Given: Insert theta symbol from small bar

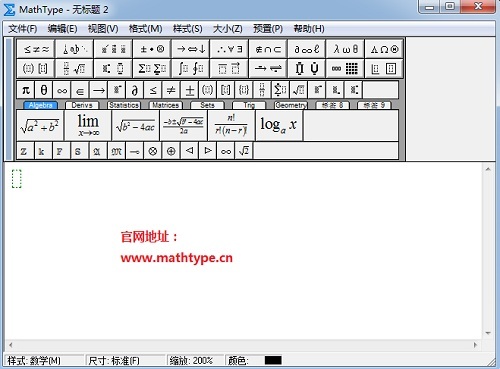Looking at the screenshot, I should pyautogui.click(x=44, y=90).
